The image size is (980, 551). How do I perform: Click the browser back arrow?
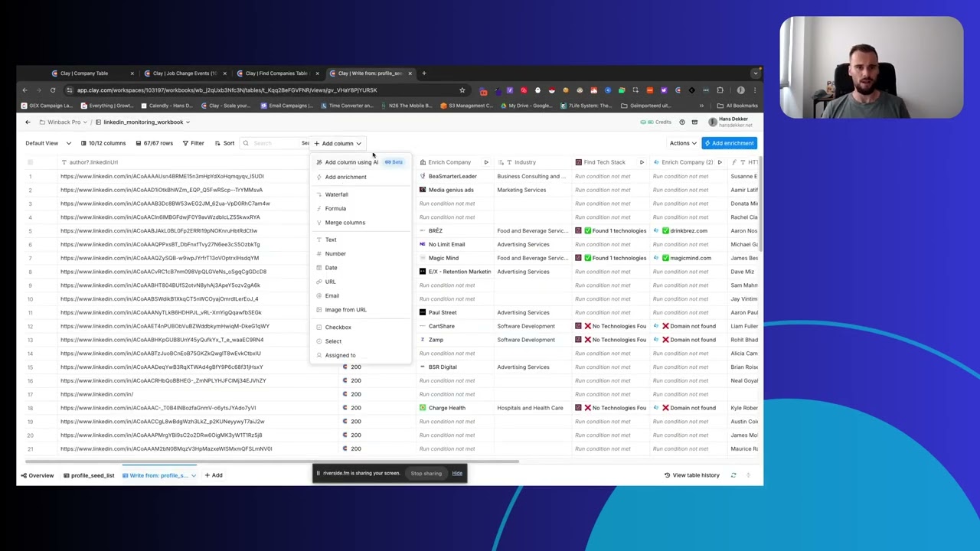pos(24,90)
